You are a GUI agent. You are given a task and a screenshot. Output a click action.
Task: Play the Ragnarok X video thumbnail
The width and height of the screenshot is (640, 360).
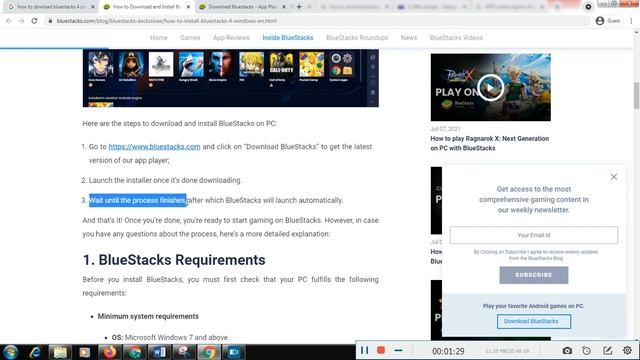click(490, 87)
